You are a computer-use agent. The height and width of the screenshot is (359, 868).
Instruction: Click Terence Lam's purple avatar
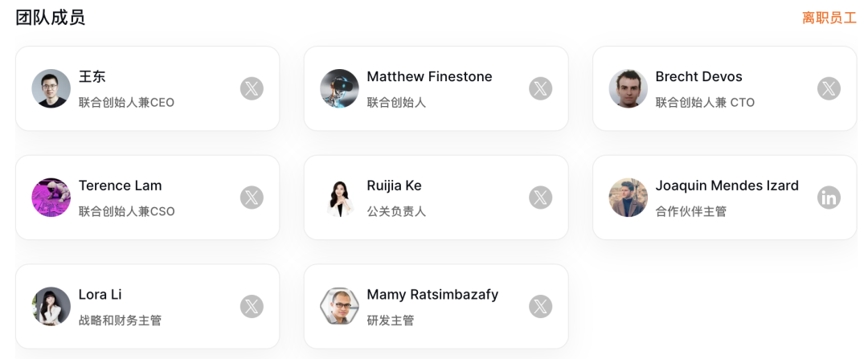(x=51, y=198)
